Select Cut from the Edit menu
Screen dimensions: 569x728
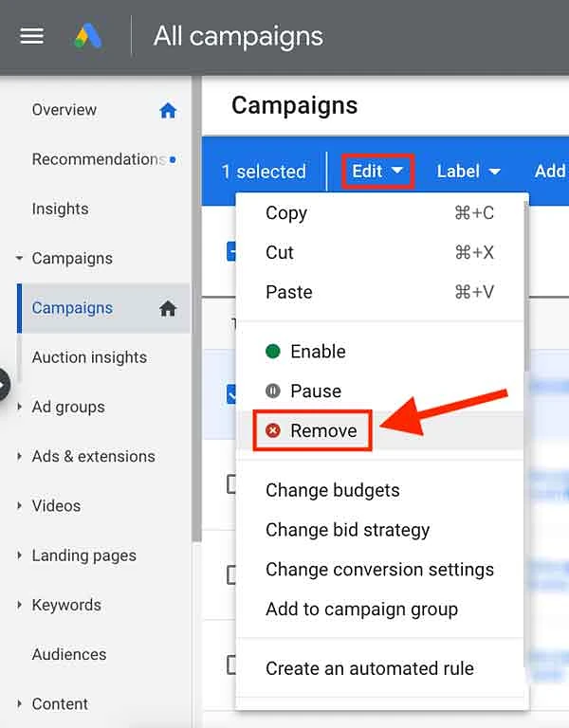380,252
